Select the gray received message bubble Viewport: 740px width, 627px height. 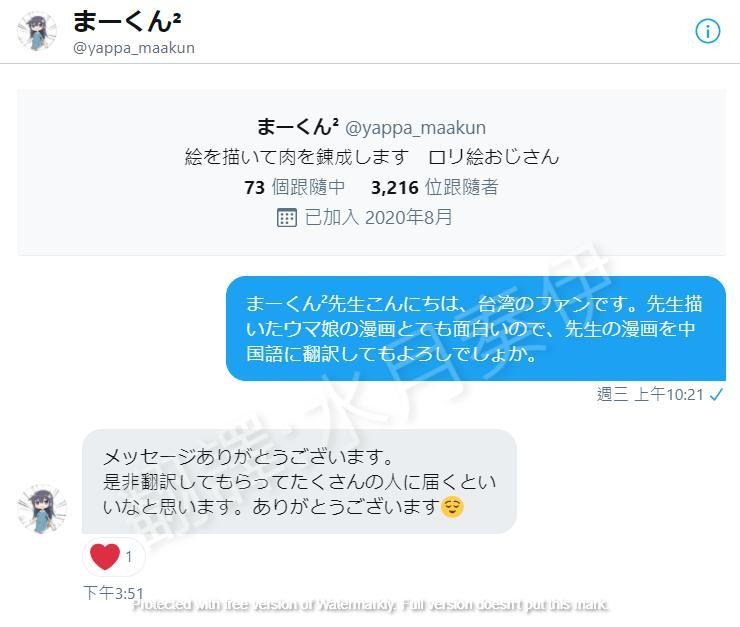click(299, 481)
